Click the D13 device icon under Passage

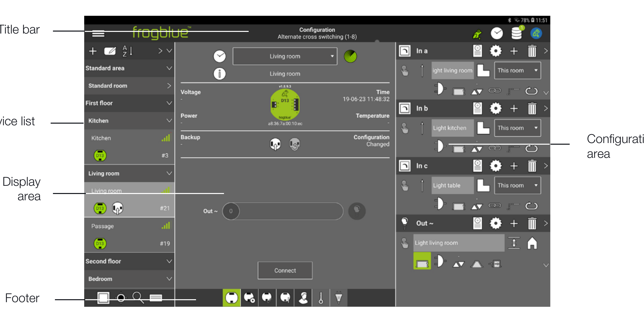(x=100, y=244)
